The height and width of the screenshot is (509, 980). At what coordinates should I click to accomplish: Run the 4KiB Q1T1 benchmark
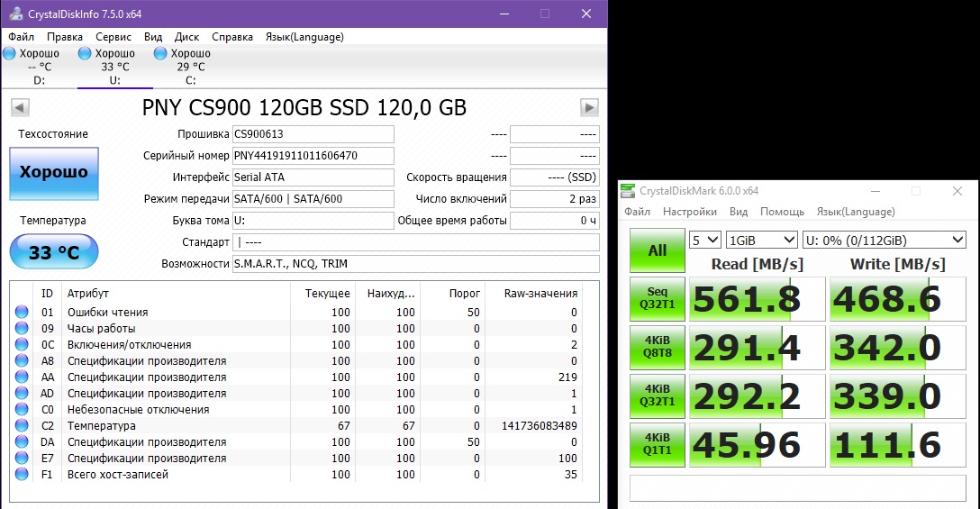(x=657, y=445)
